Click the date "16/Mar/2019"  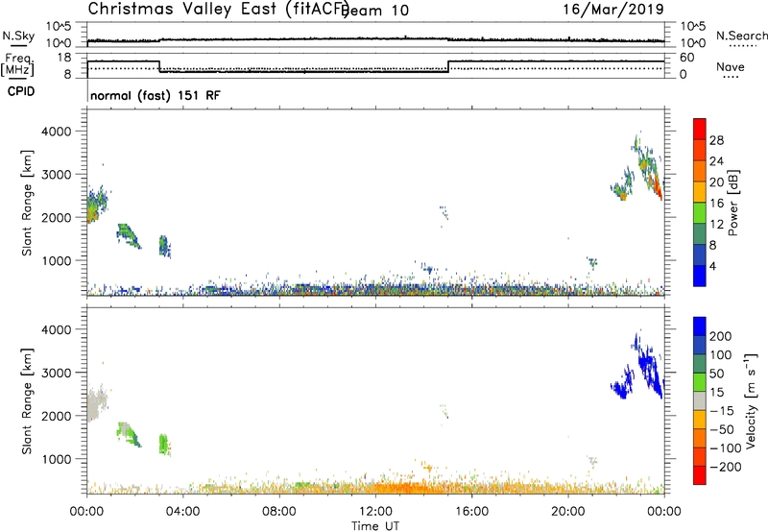pos(613,9)
